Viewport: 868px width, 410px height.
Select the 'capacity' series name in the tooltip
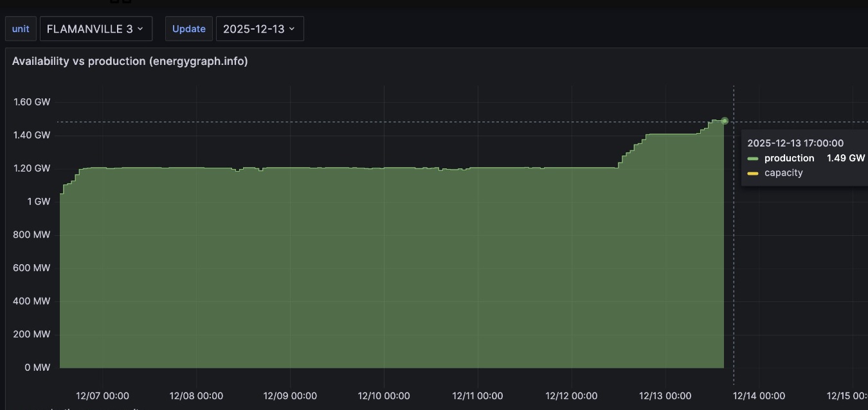(x=783, y=173)
